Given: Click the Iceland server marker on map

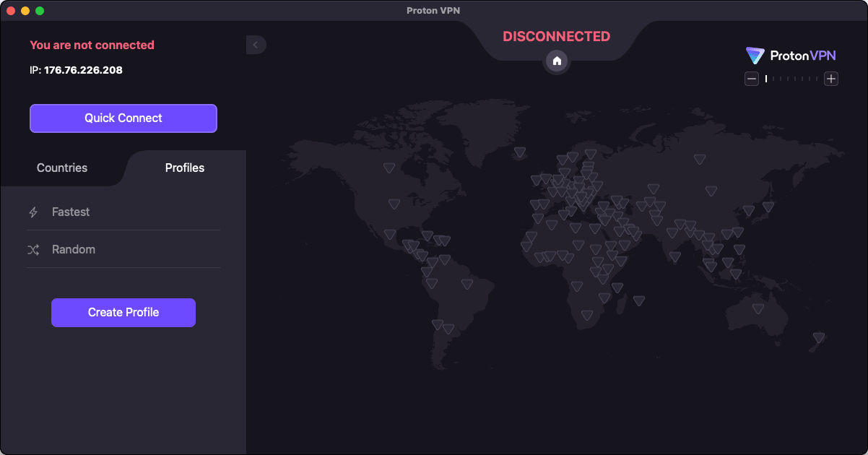Looking at the screenshot, I should point(520,152).
